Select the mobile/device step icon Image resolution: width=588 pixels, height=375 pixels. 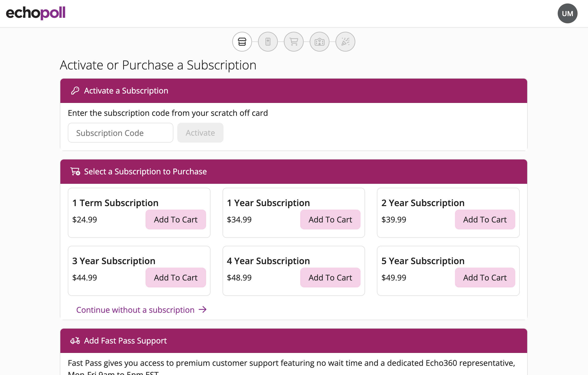[267, 41]
